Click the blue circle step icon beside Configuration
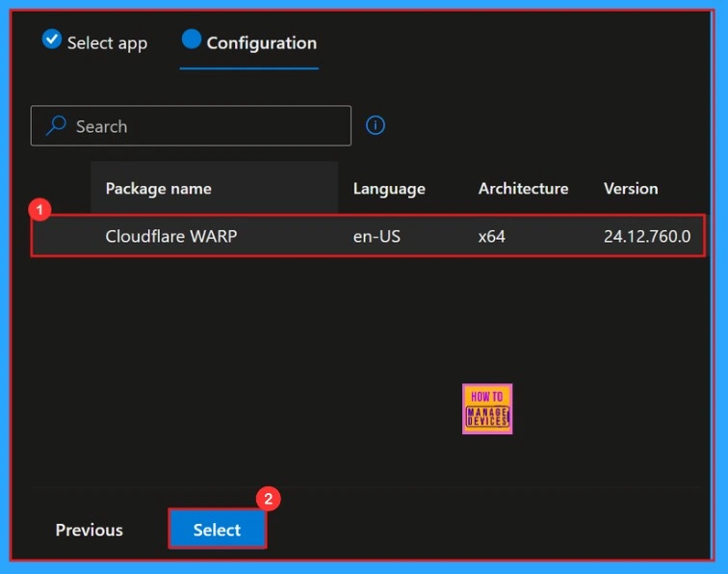Screen dimensions: 728x574 [192, 39]
